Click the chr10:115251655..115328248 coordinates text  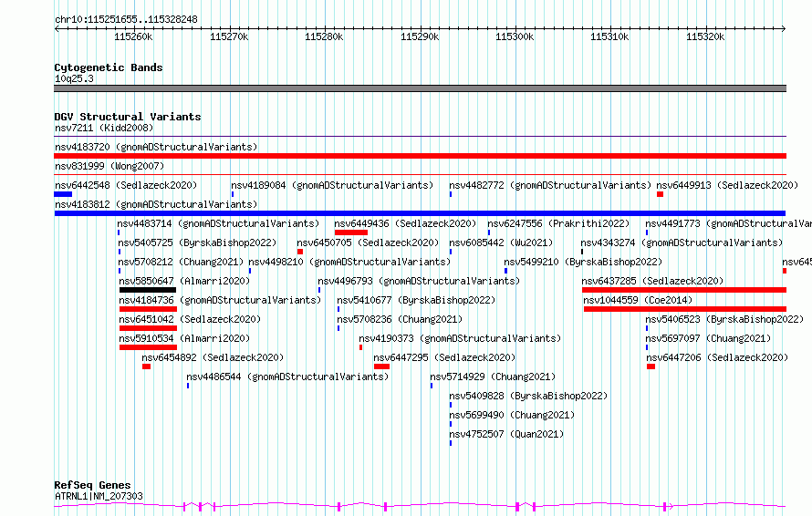click(x=126, y=19)
